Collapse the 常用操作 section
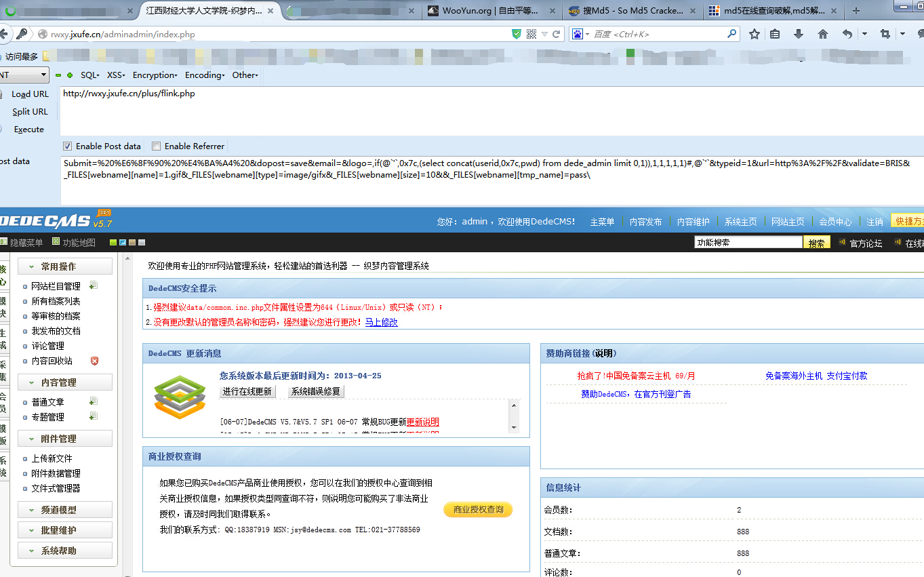Viewport: 924px width, 577px height. coord(65,266)
